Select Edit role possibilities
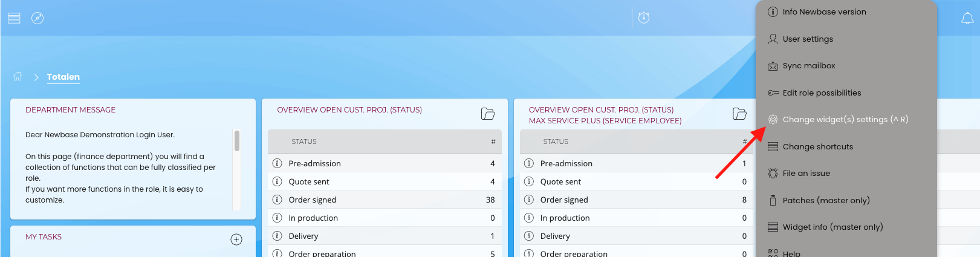 (x=822, y=93)
